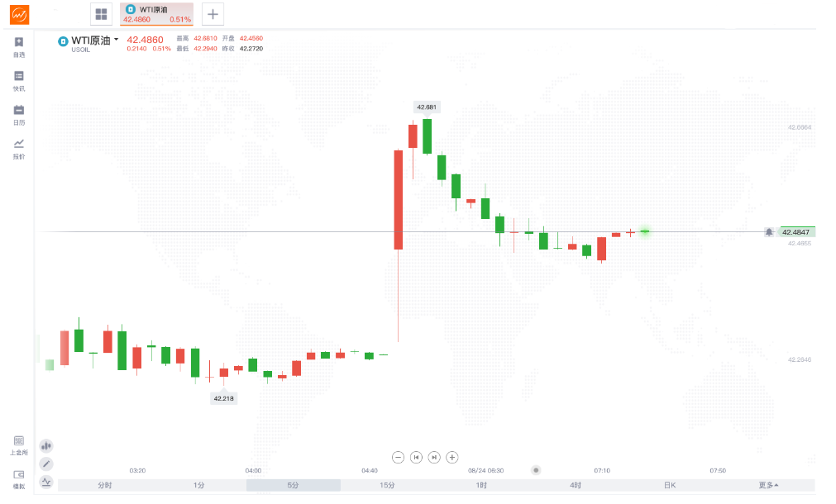
Task: Click the grid layout view button
Action: coord(101,14)
